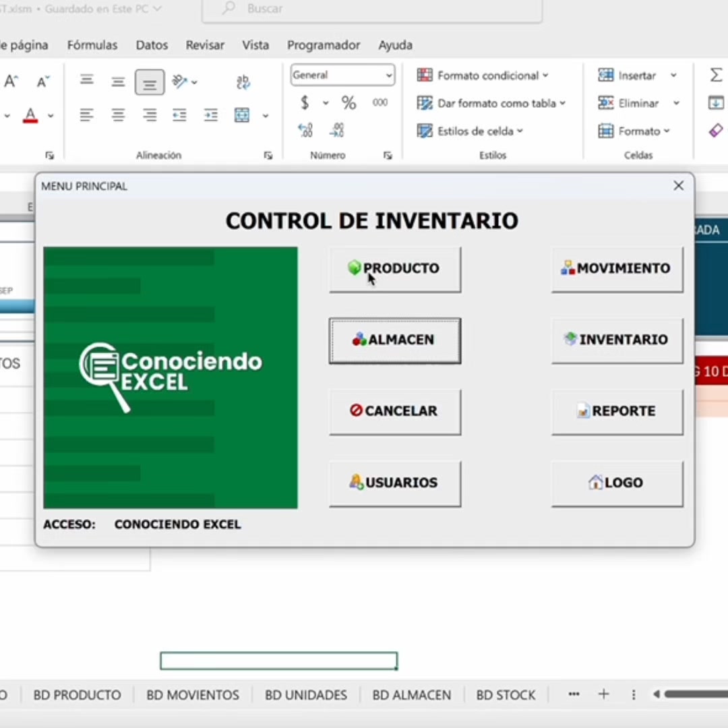Open merge and center dropdown arrow
This screenshot has height=728, width=728.
coord(266,116)
